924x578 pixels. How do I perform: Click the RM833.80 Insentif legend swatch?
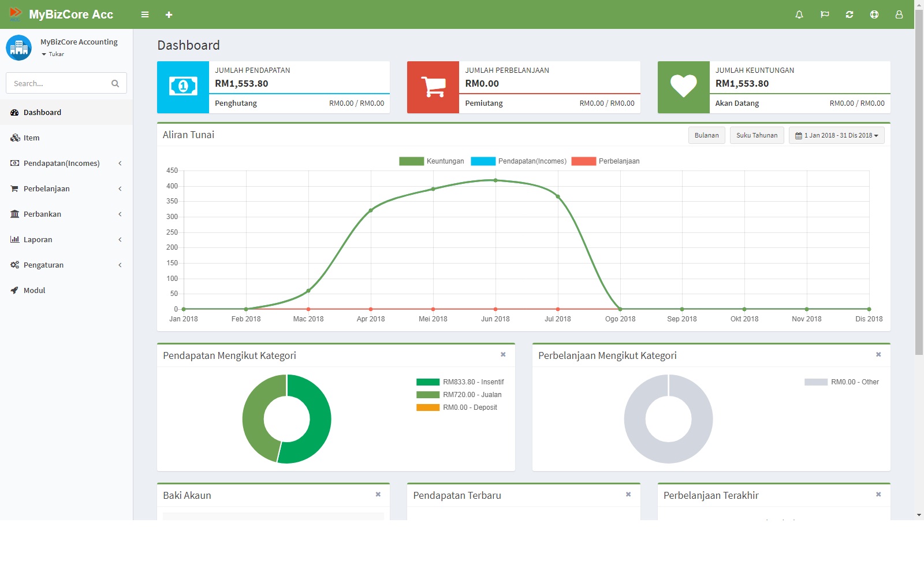[x=428, y=382]
